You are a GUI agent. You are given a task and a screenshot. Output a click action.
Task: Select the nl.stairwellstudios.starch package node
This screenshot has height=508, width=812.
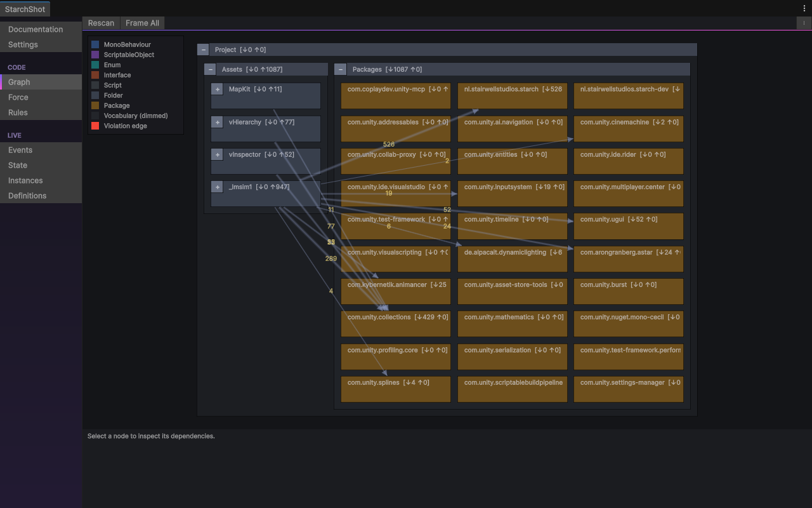point(513,96)
